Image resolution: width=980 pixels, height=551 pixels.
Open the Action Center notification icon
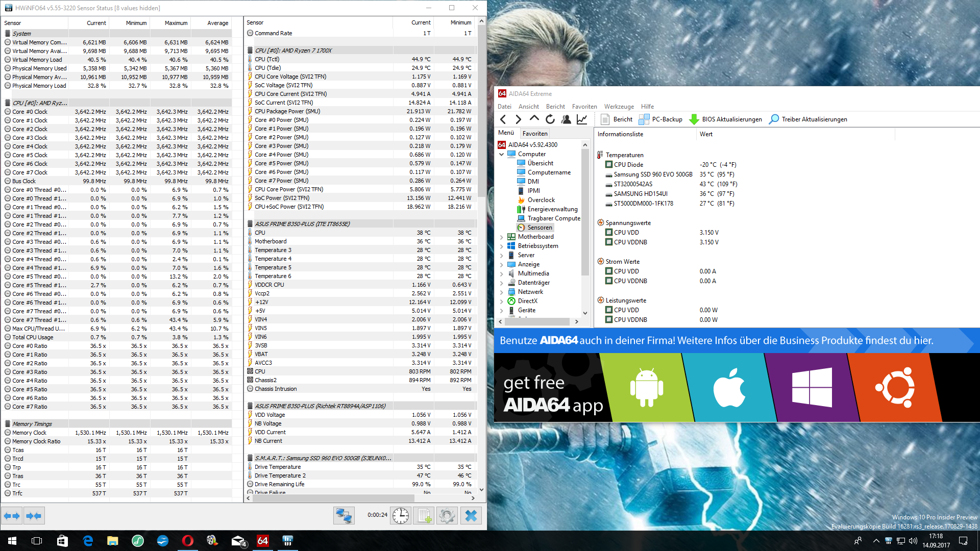tap(963, 541)
